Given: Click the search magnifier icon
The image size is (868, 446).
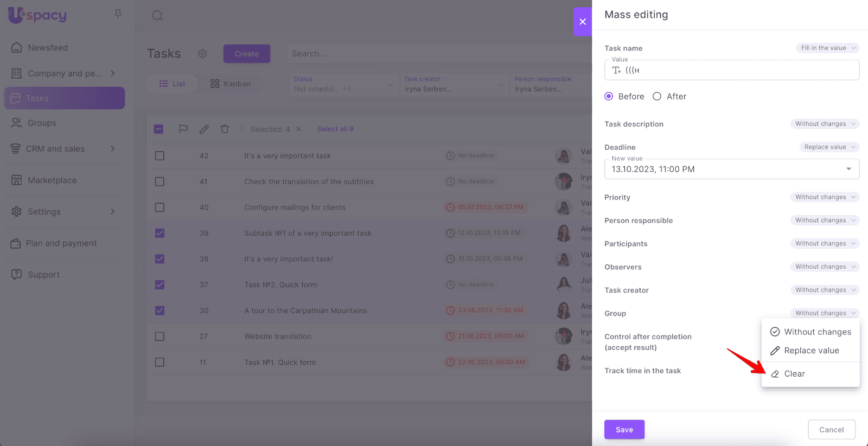Looking at the screenshot, I should pyautogui.click(x=157, y=16).
